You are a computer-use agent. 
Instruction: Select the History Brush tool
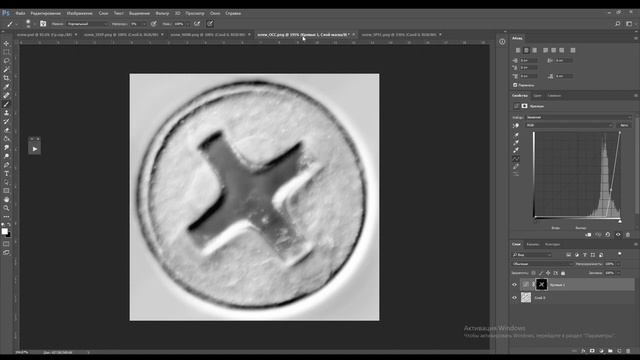6,121
